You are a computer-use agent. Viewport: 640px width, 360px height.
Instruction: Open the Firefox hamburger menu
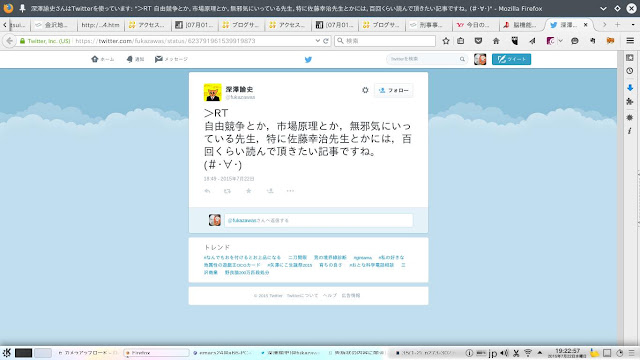coord(630,41)
